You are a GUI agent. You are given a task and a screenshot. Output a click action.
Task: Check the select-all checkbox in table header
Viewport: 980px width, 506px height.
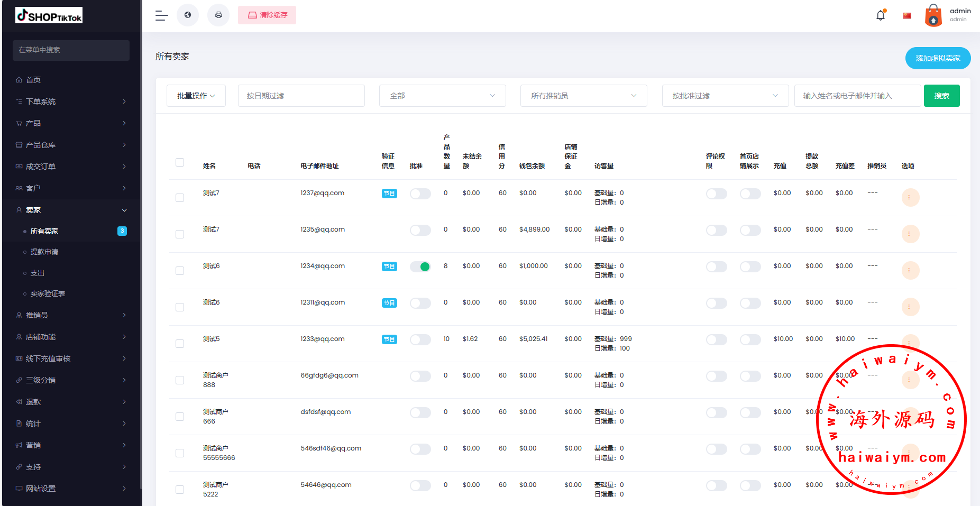[180, 162]
